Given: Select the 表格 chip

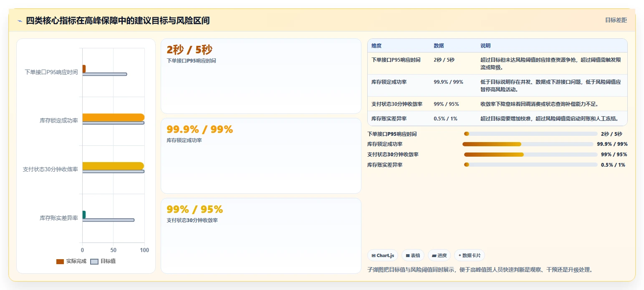Looking at the screenshot, I should (x=413, y=255).
